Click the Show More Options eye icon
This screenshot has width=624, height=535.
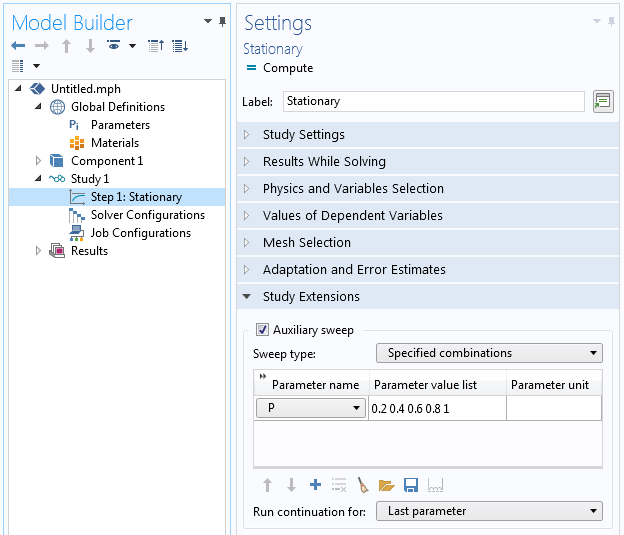(114, 46)
